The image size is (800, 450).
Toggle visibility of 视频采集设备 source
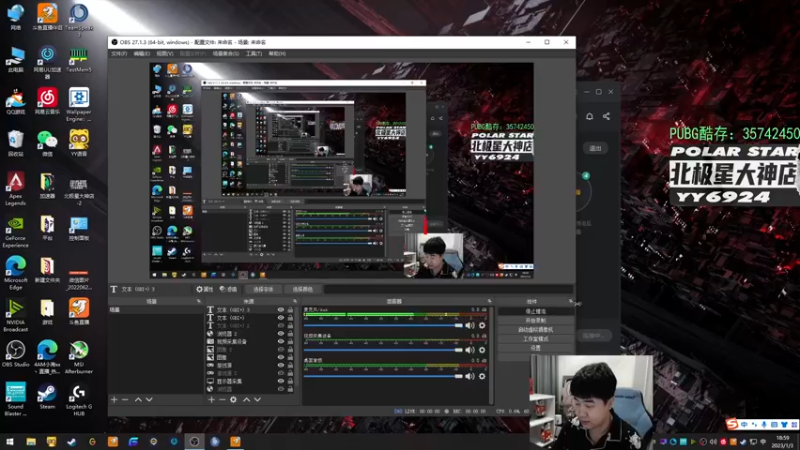pyautogui.click(x=281, y=341)
